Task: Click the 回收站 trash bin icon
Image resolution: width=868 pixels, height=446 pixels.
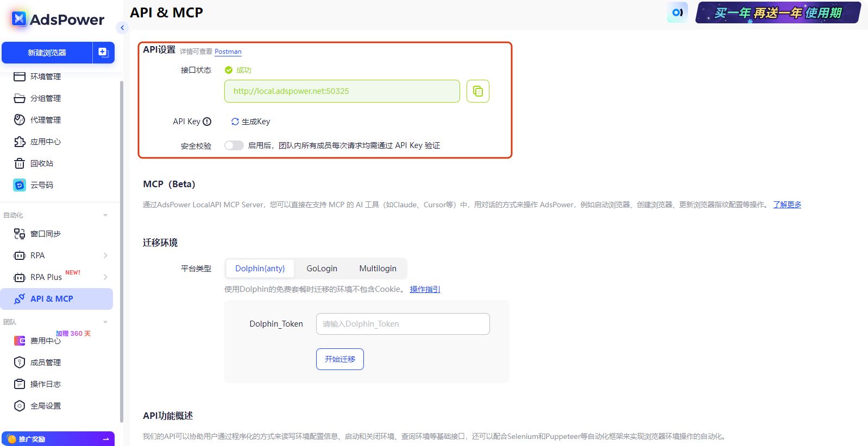Action: pyautogui.click(x=20, y=163)
